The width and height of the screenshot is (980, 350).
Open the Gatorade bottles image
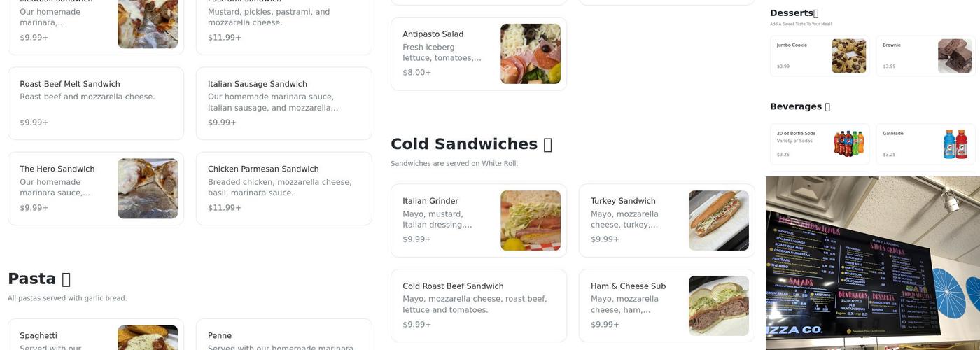click(x=955, y=144)
